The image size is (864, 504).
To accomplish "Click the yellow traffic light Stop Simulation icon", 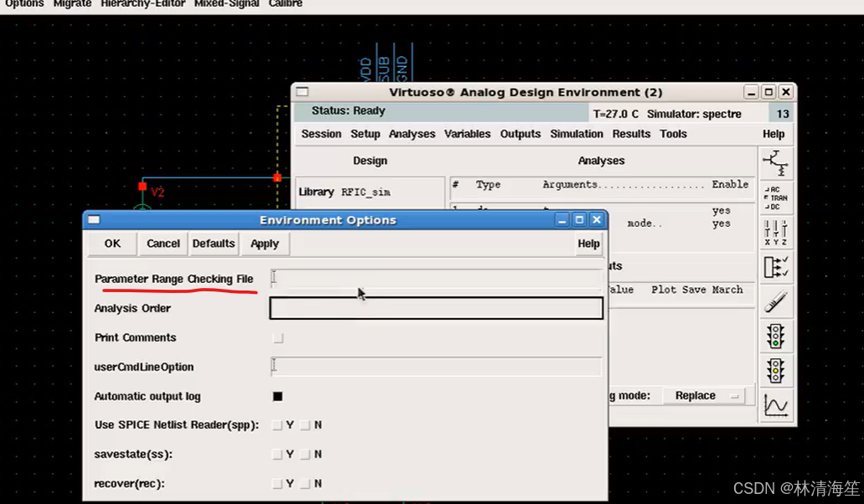I will coord(776,371).
